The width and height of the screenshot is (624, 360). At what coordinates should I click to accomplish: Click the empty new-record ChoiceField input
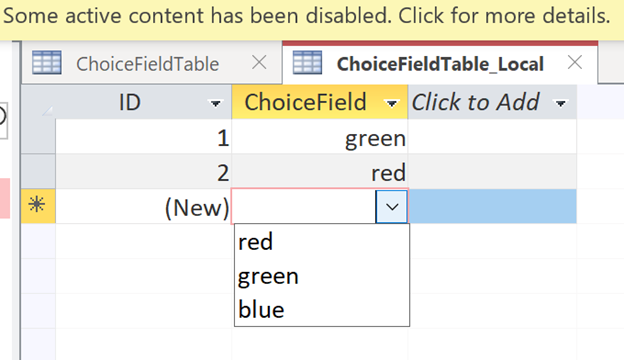click(304, 206)
